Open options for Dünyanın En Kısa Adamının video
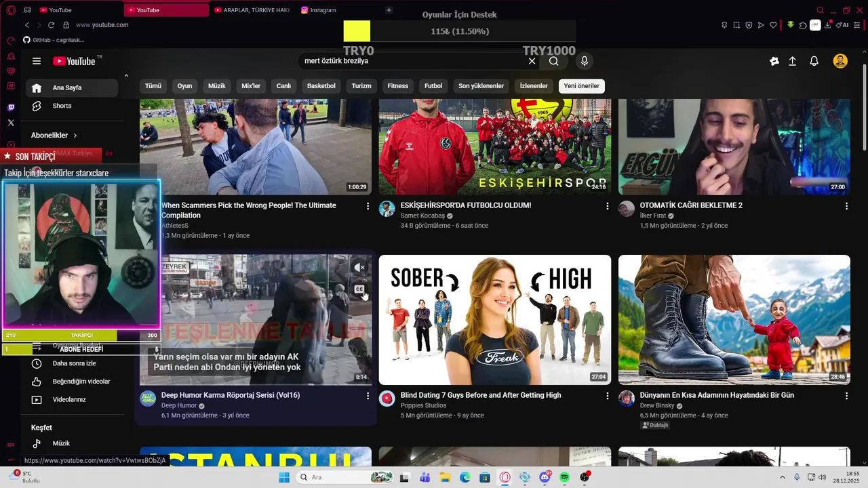This screenshot has height=488, width=868. [x=846, y=396]
